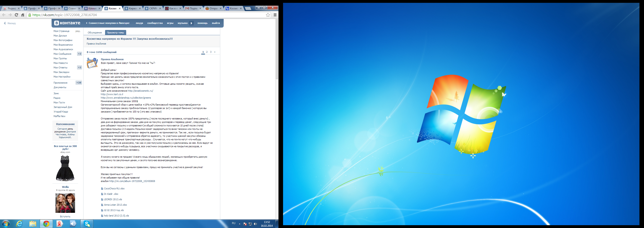Viewport: 644px width, 228px height.
Task: Open помощь in the VK header
Action: click(203, 23)
